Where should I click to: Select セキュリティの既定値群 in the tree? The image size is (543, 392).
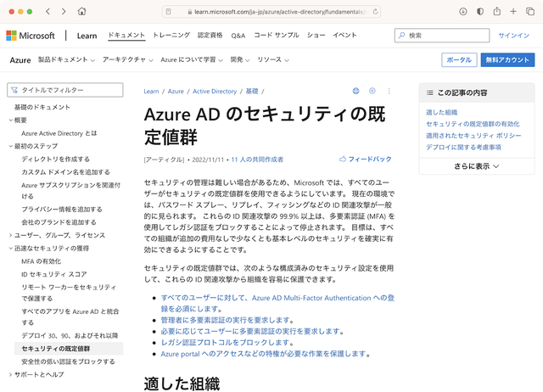click(69, 349)
